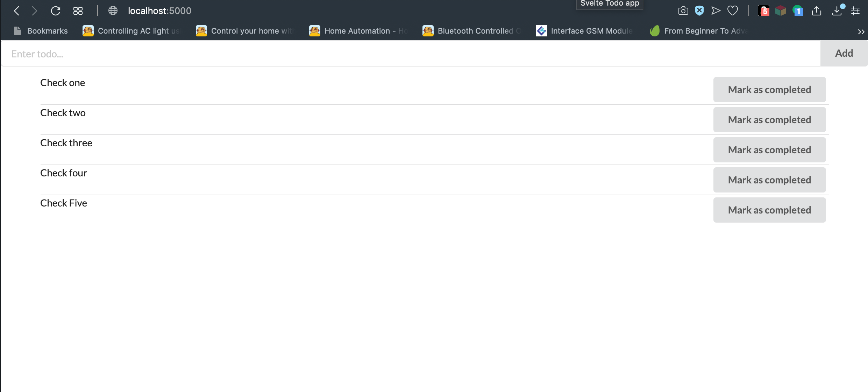
Task: Open the downloads icon
Action: pyautogui.click(x=837, y=11)
